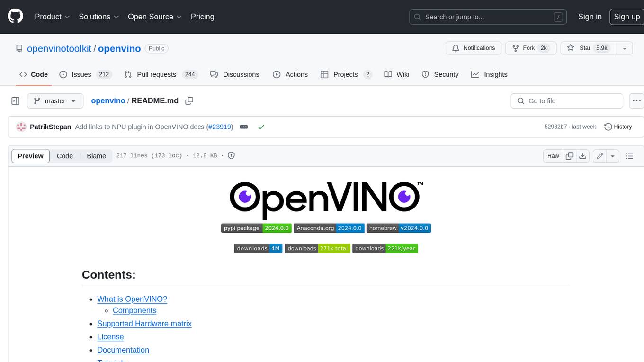Jump to Supported Hardware matrix section
The image size is (644, 362).
(x=144, y=324)
